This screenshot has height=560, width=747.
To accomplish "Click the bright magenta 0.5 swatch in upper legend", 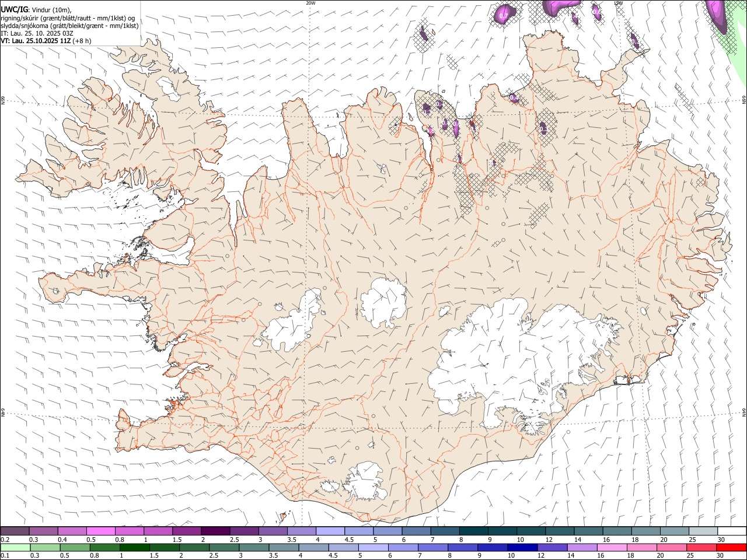I will [x=101, y=531].
